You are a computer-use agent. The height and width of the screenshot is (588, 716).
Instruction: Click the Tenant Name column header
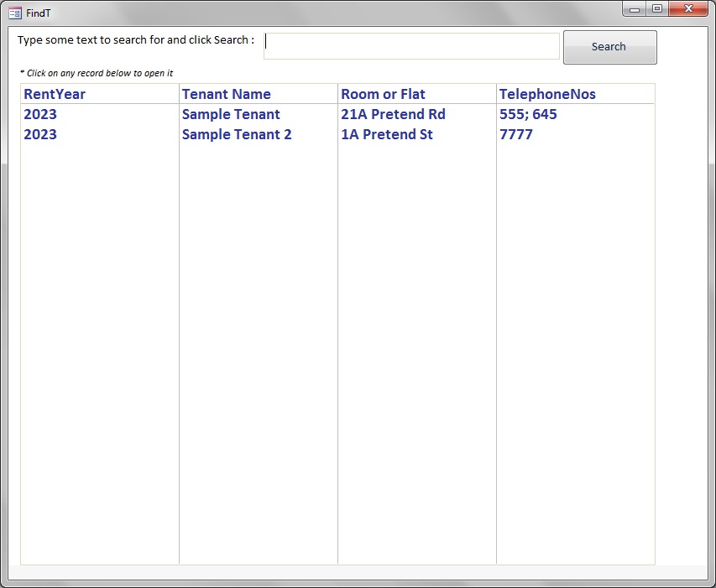227,94
